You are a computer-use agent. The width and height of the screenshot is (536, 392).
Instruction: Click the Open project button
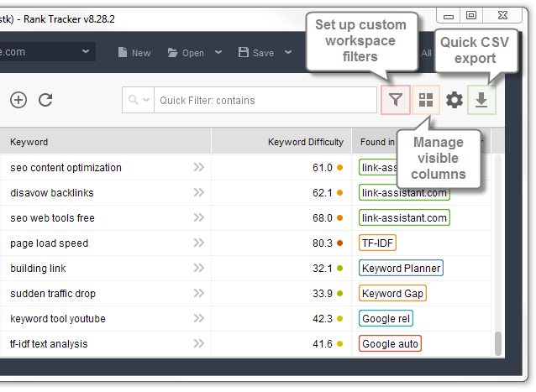tap(187, 53)
